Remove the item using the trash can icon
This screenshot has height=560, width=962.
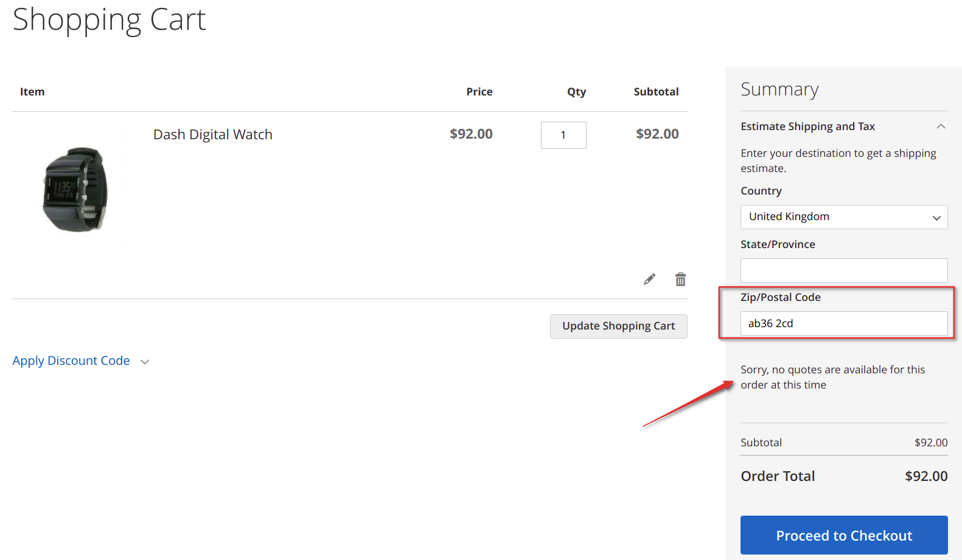coord(680,279)
